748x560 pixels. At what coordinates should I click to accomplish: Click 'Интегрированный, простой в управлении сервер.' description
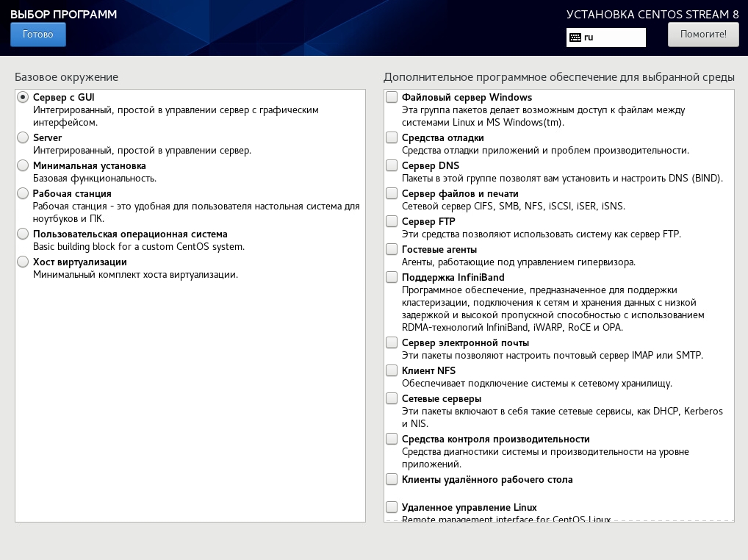(x=142, y=151)
